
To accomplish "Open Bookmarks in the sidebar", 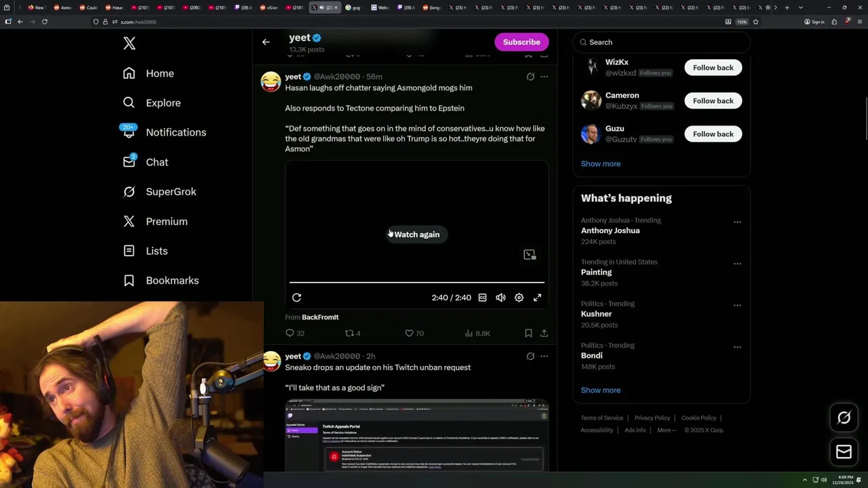I will point(161,281).
